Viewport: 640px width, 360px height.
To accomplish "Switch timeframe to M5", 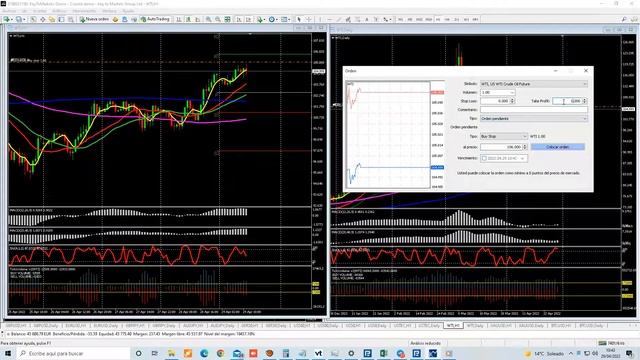I will [x=410, y=19].
